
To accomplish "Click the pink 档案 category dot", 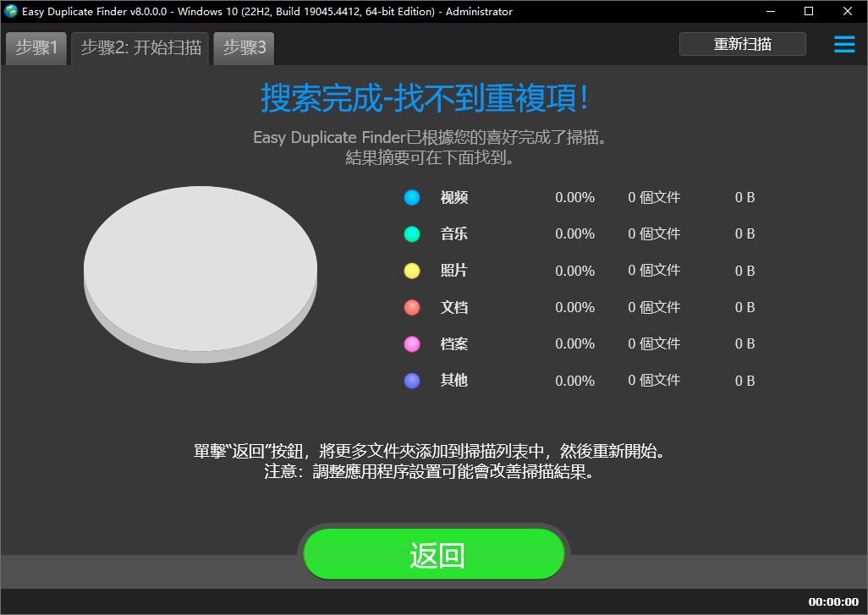I will (x=412, y=343).
